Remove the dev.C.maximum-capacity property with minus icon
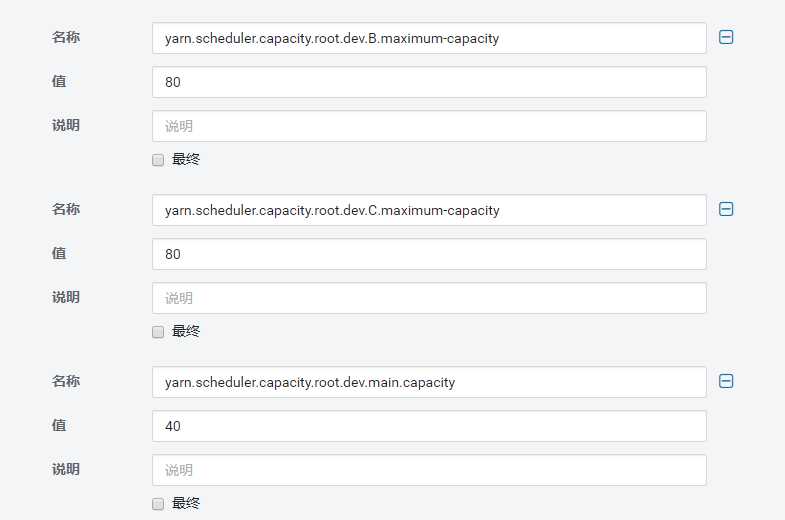The image size is (785, 520). point(726,209)
